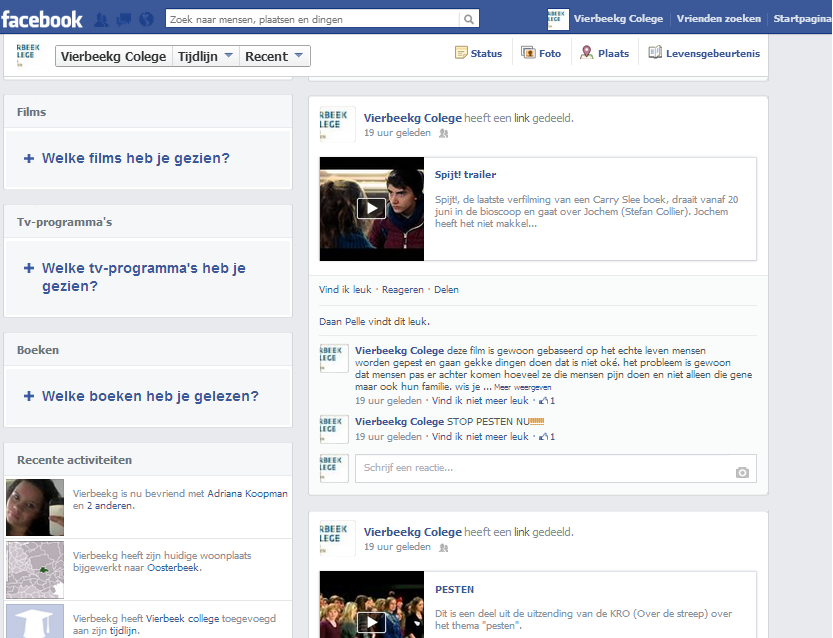
Task: Click plus icon next to Welke boeken
Action: pos(29,396)
